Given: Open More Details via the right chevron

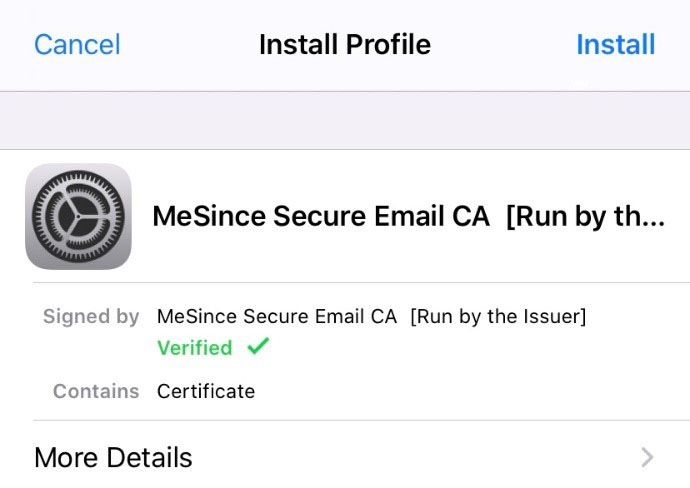Looking at the screenshot, I should pyautogui.click(x=647, y=458).
